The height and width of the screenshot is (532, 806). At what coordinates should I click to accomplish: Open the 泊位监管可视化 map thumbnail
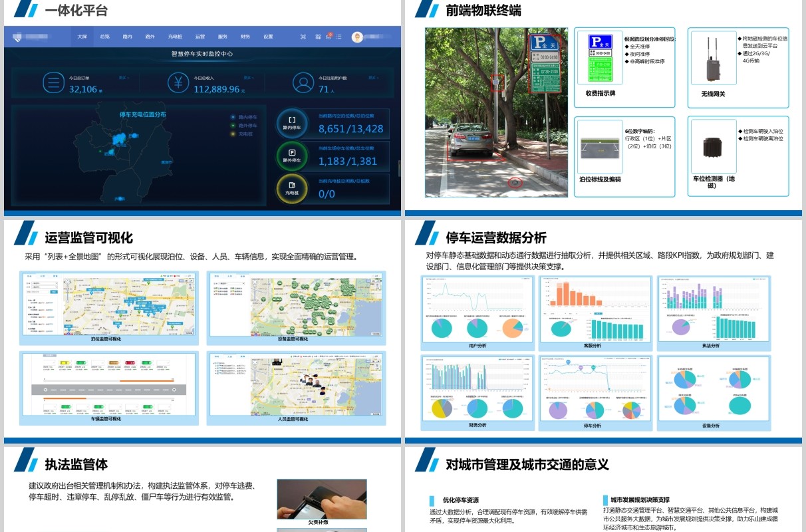(110, 304)
